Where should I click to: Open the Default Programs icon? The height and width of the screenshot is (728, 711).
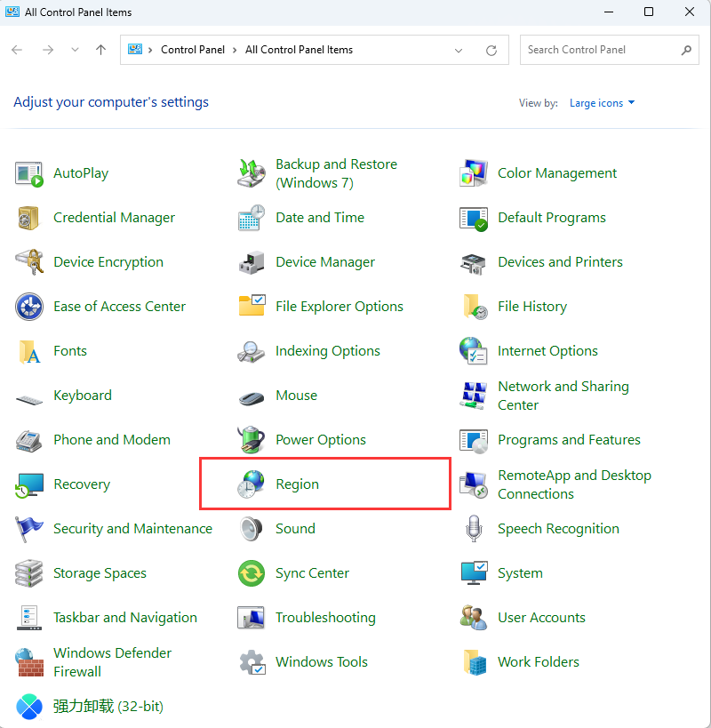(474, 218)
